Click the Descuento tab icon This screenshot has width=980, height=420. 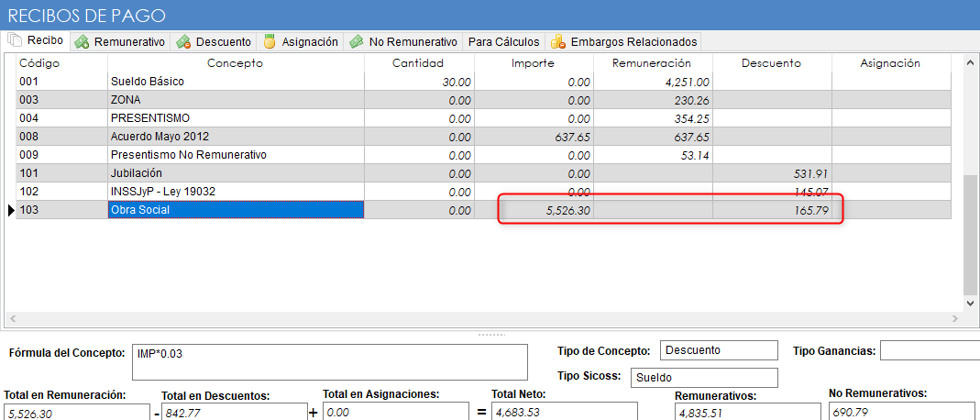[183, 42]
